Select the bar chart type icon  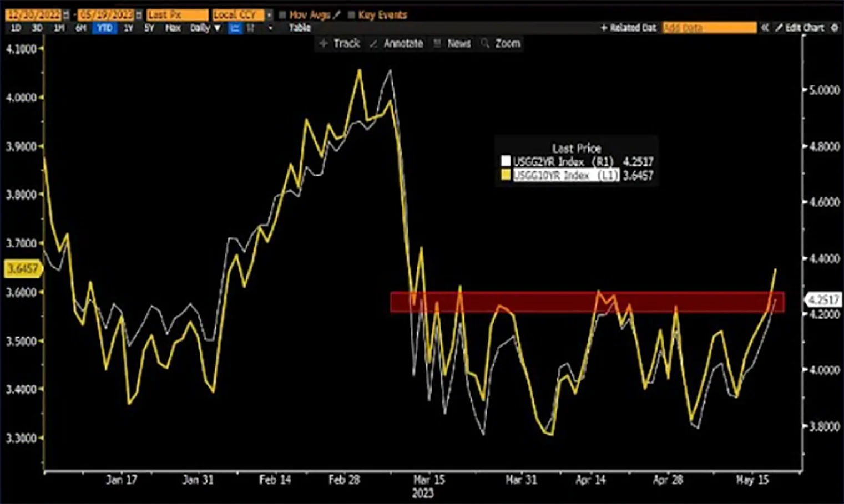pyautogui.click(x=250, y=28)
